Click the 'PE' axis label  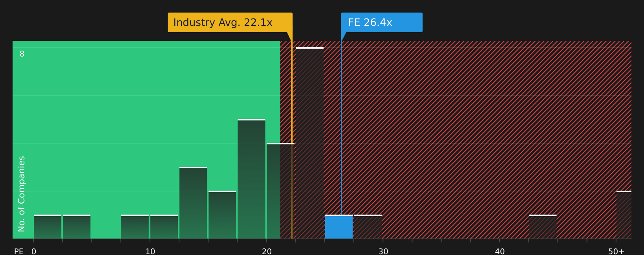[x=19, y=251]
